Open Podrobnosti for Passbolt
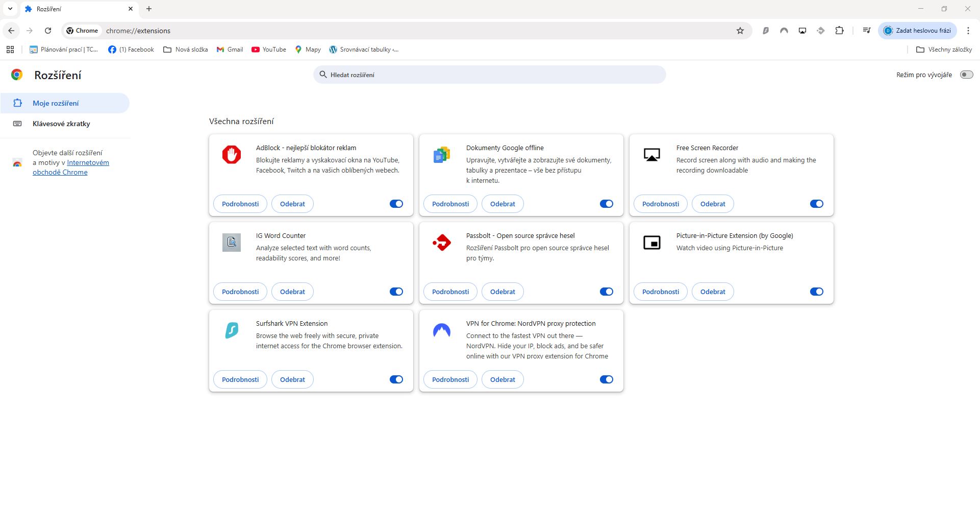Screen dimensions: 980x529 click(x=450, y=292)
